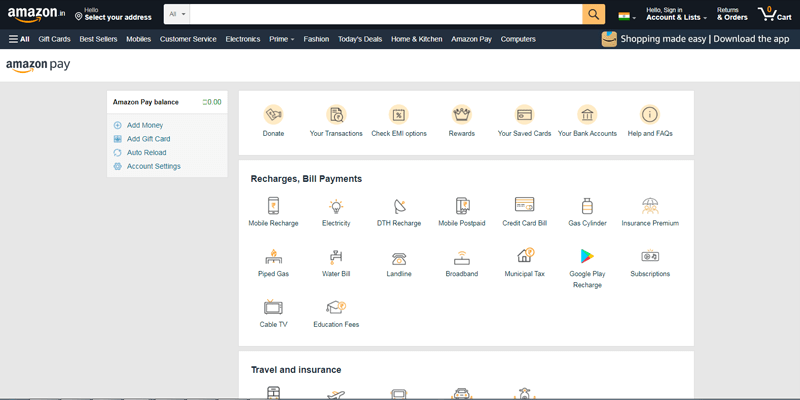Open Your Bank Accounts icon
The width and height of the screenshot is (800, 400).
(x=587, y=114)
